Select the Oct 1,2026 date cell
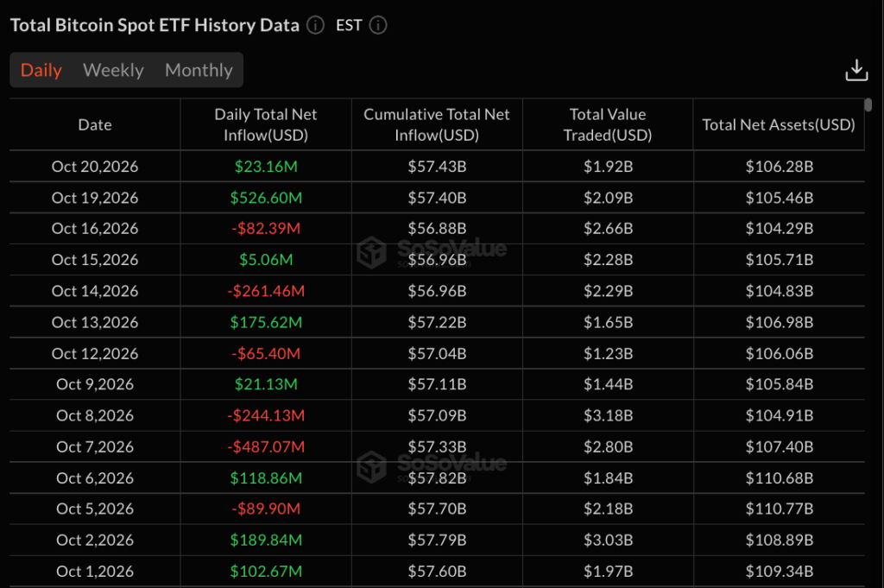 (x=95, y=571)
